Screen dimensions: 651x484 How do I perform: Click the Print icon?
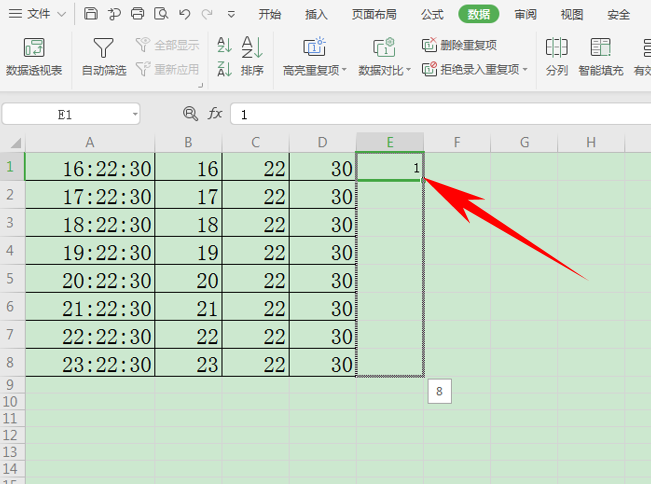[x=137, y=14]
